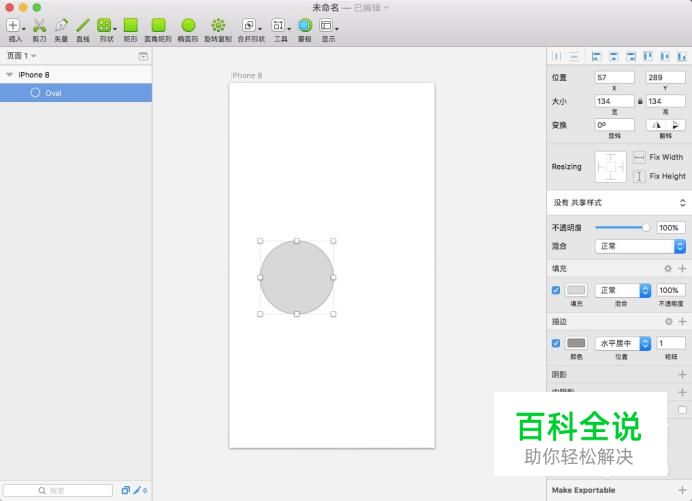
Task: Select the 矩形 rectangle tool
Action: 131,25
